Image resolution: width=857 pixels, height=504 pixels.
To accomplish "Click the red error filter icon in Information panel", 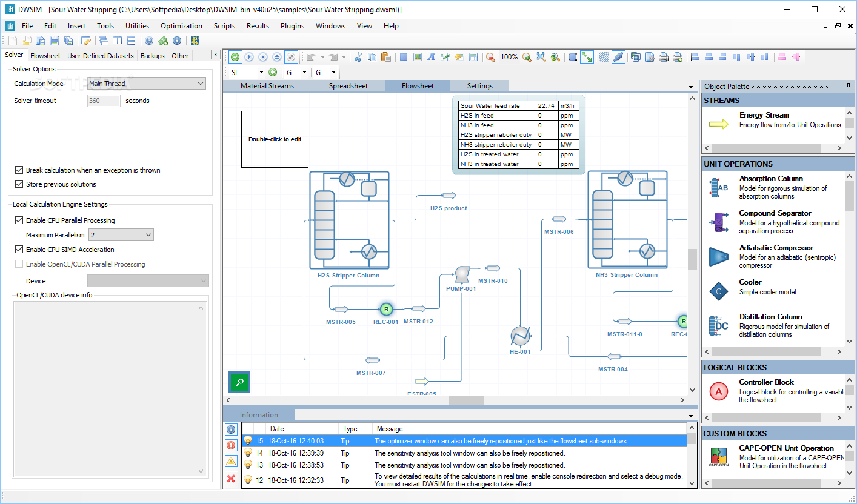I will (231, 445).
